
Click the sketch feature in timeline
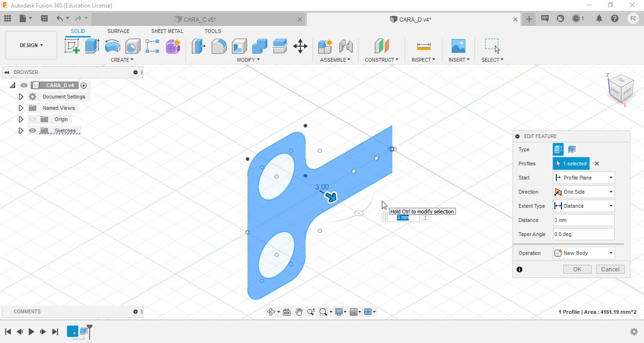coord(72,331)
